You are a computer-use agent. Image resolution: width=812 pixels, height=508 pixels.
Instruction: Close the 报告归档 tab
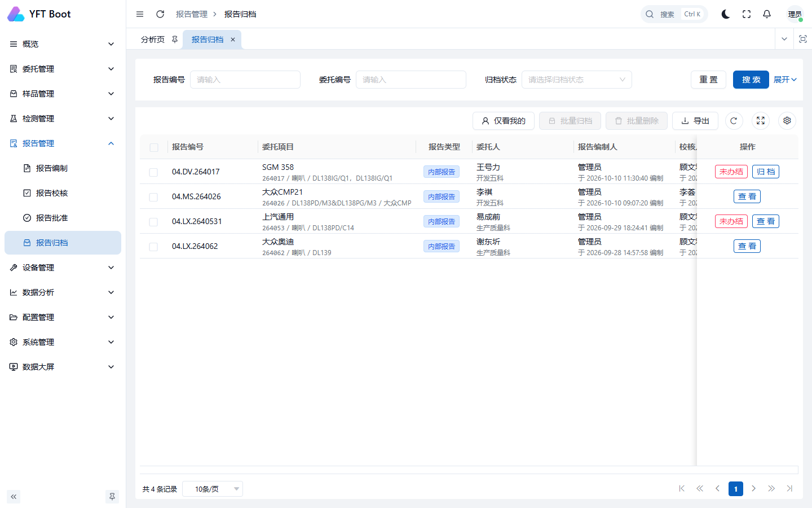[233, 40]
